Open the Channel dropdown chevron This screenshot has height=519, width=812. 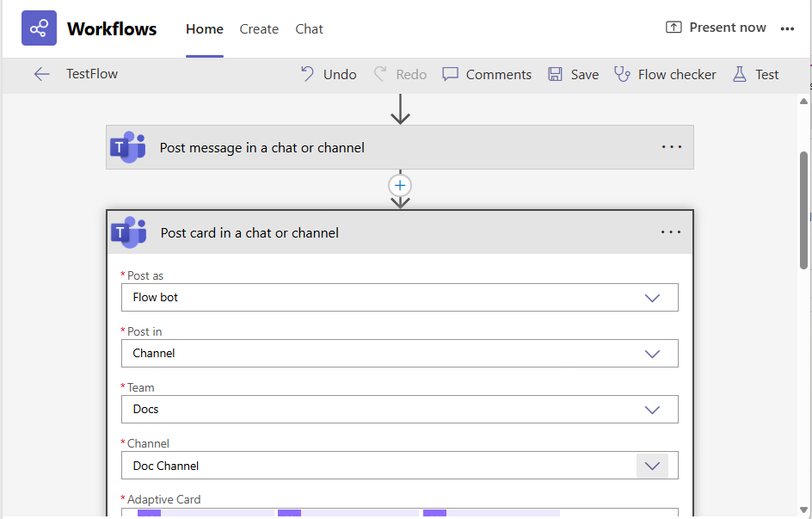pyautogui.click(x=652, y=466)
